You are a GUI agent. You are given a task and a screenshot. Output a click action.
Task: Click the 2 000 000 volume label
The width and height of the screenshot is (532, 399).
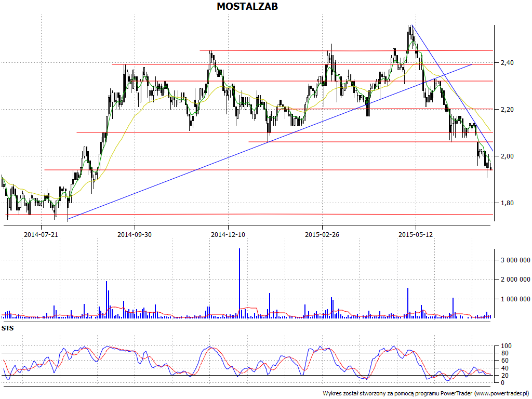pos(515,279)
